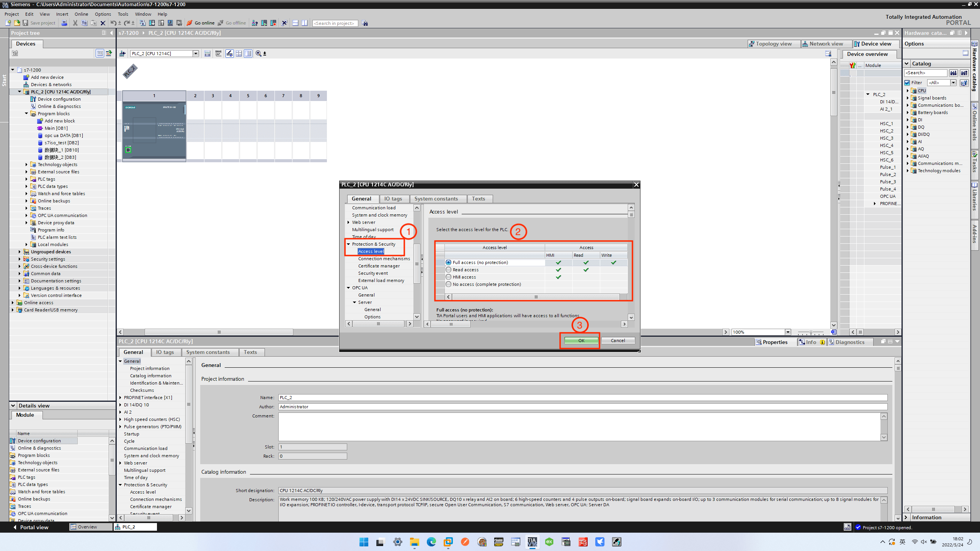
Task: Switch to the Texts tab in the dialog
Action: pos(479,199)
